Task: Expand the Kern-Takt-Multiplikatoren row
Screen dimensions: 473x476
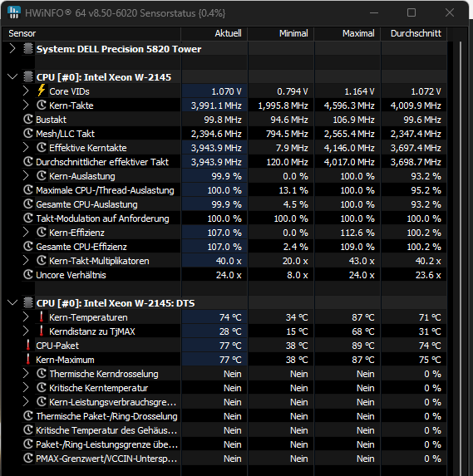Action: pyautogui.click(x=26, y=261)
